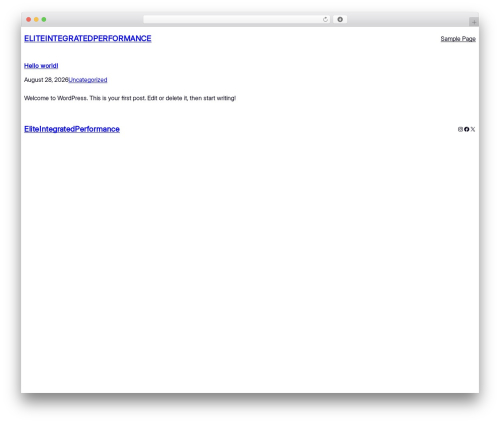Close the window with red button
Image resolution: width=500 pixels, height=423 pixels.
tap(29, 19)
